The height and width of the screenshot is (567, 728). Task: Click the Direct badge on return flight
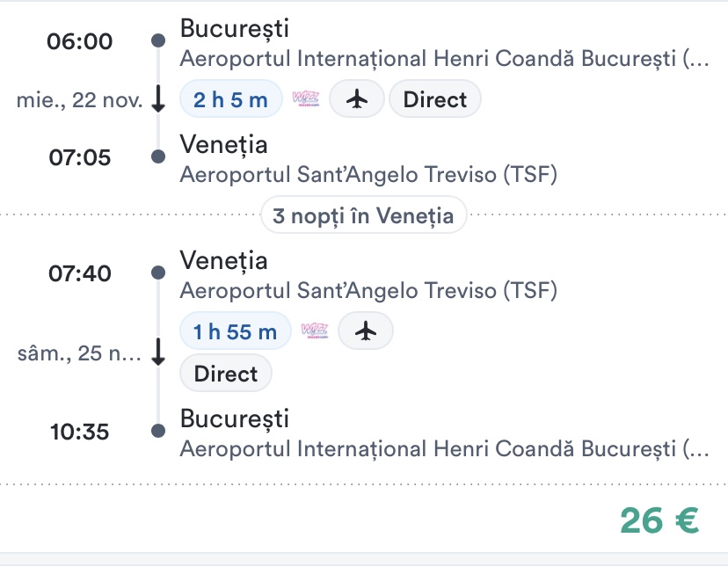point(226,374)
